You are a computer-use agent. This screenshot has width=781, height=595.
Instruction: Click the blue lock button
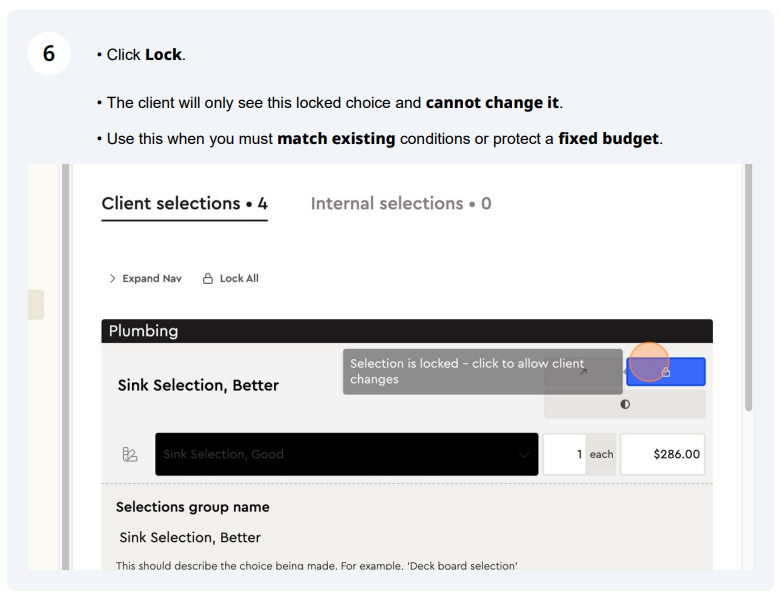(665, 371)
